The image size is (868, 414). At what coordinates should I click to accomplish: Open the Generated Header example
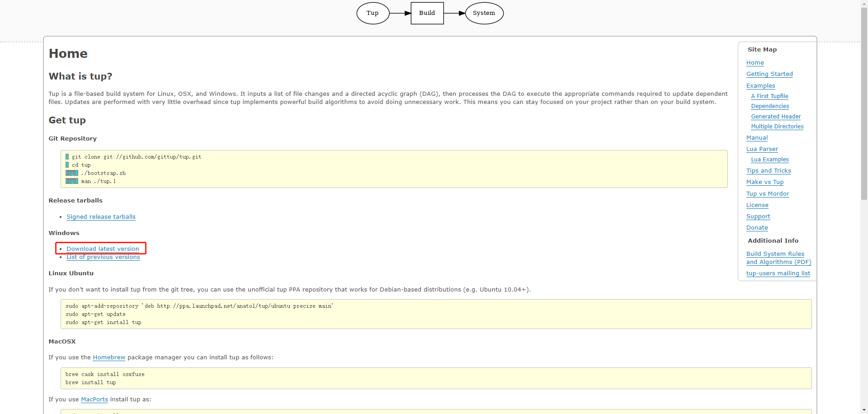pyautogui.click(x=776, y=117)
